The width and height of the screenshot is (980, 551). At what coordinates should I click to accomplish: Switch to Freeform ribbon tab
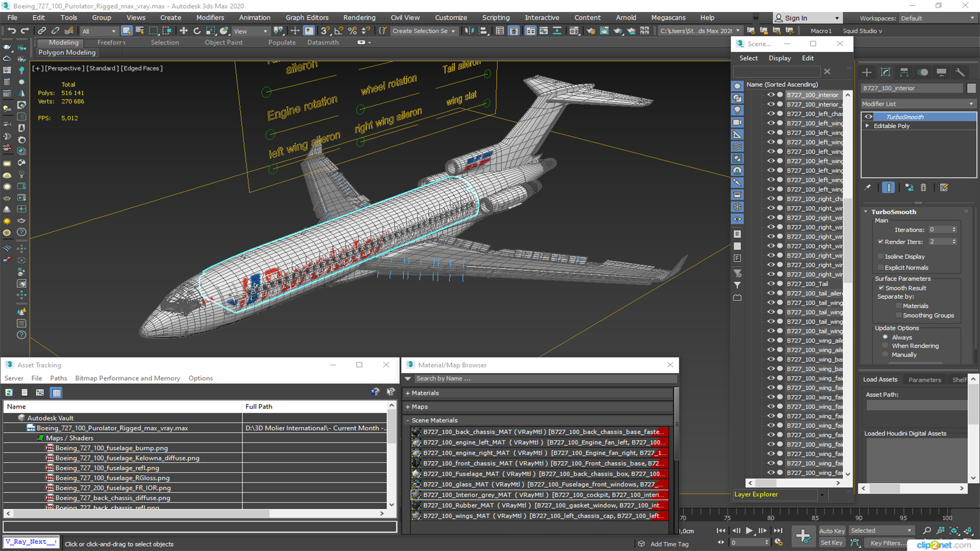111,42
